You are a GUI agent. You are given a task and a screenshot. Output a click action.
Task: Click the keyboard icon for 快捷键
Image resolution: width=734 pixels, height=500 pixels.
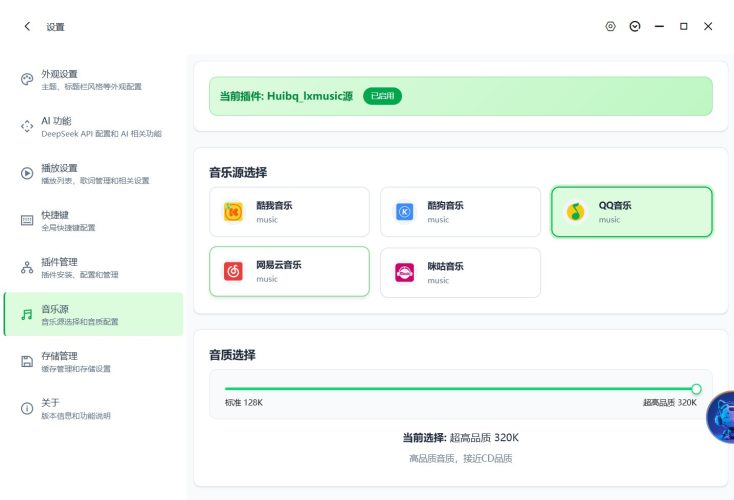coord(27,220)
